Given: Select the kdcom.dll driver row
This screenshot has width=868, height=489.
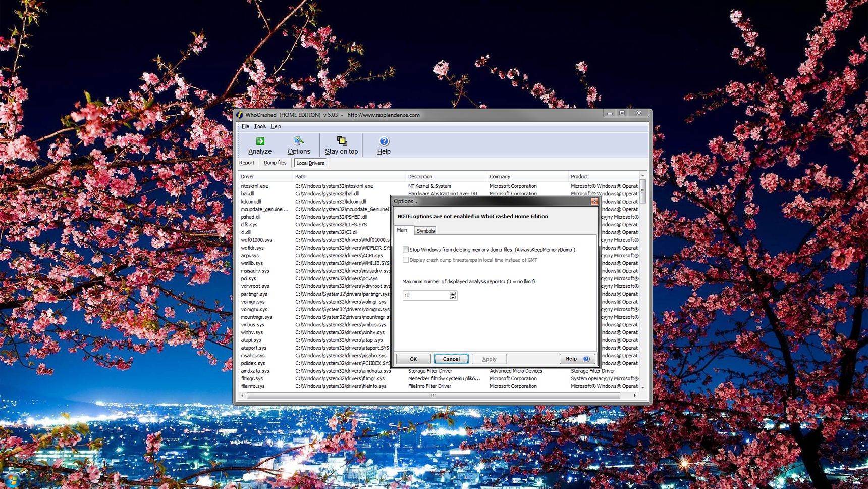Looking at the screenshot, I should click(314, 201).
